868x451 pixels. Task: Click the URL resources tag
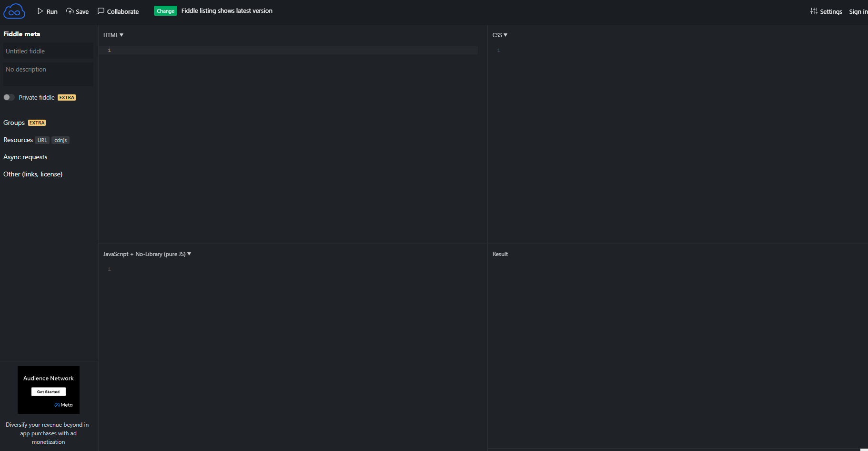tap(42, 140)
